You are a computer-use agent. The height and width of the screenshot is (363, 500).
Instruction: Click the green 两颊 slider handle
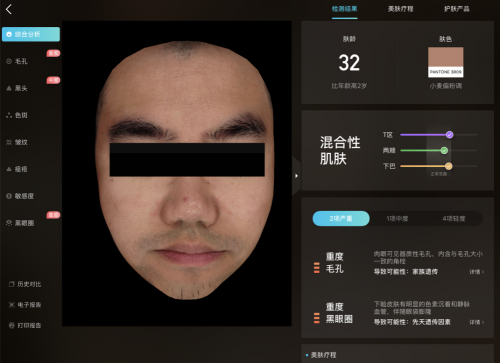click(444, 150)
